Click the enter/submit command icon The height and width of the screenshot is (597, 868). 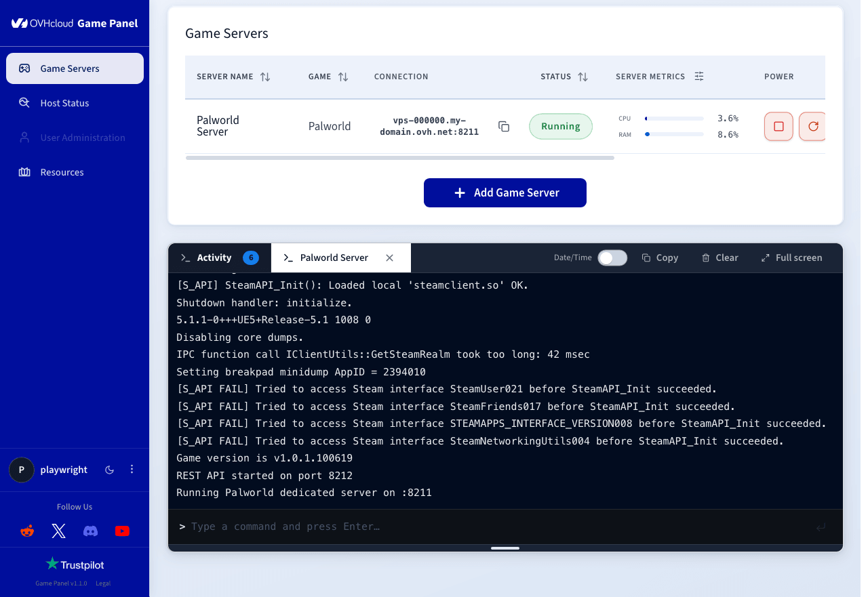821,527
